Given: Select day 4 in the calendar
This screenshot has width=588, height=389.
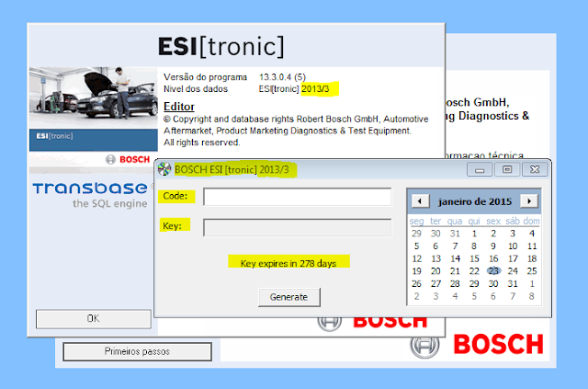Looking at the screenshot, I should (x=532, y=234).
